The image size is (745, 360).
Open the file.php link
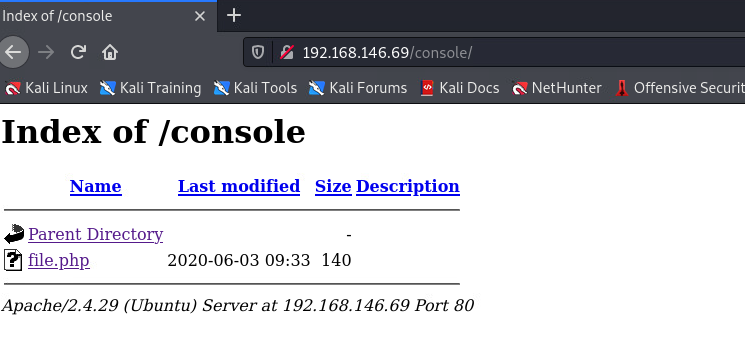59,260
